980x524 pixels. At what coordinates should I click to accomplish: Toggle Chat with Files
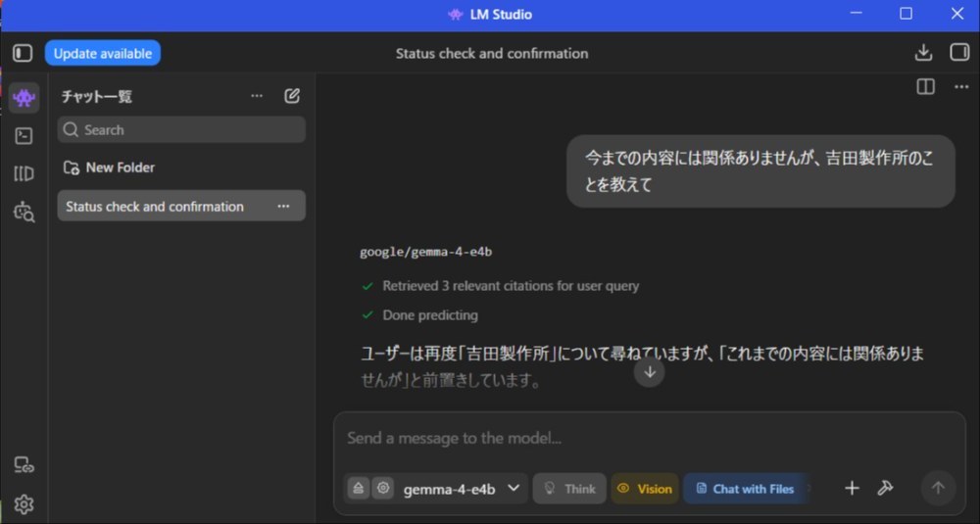pos(745,489)
